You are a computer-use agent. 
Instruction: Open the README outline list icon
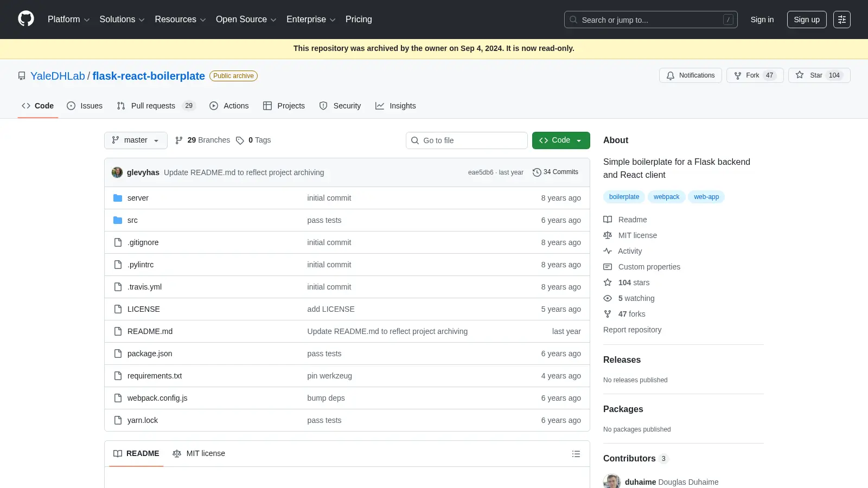coord(576,454)
